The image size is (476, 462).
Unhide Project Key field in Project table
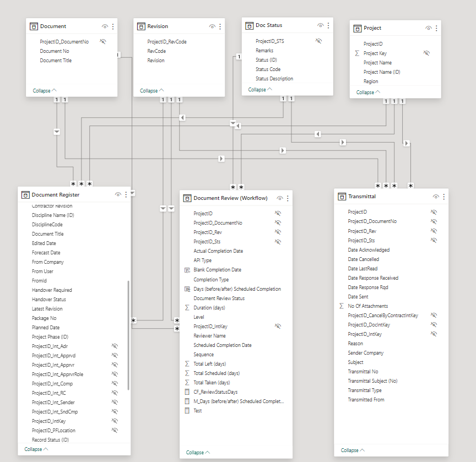(x=426, y=53)
